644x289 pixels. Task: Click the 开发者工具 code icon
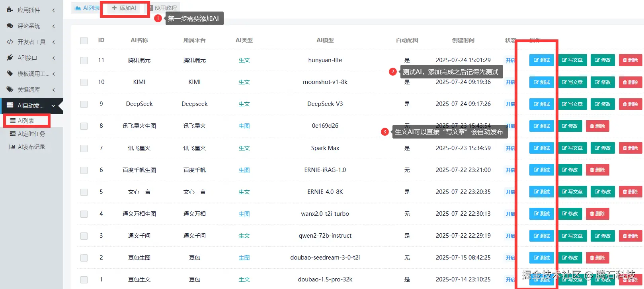click(x=10, y=42)
